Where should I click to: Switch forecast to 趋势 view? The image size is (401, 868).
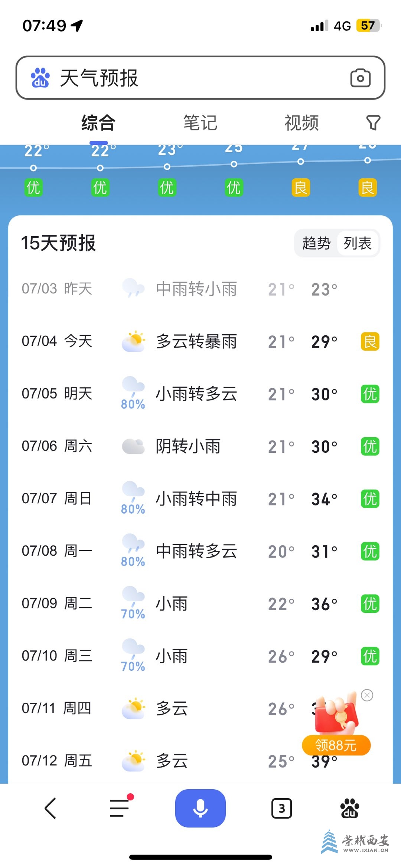pyautogui.click(x=316, y=243)
